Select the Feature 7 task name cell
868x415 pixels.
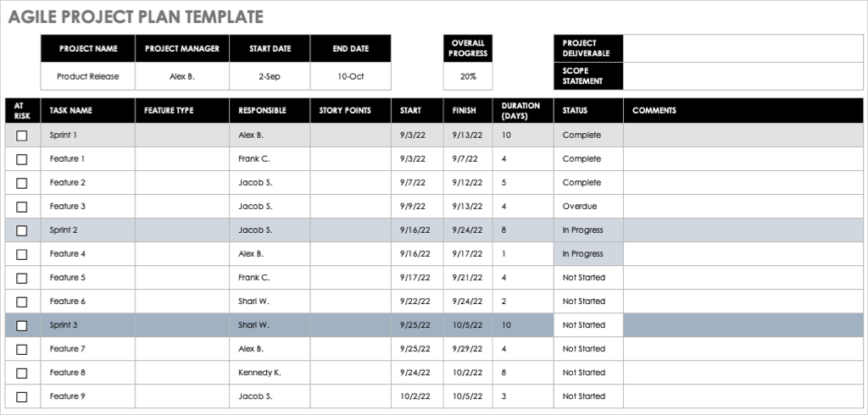click(x=88, y=349)
